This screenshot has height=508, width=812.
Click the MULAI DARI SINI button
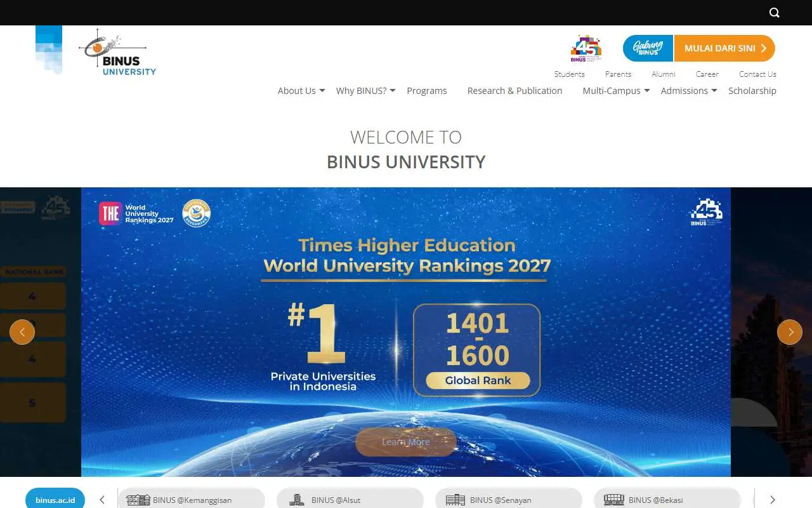pyautogui.click(x=724, y=48)
